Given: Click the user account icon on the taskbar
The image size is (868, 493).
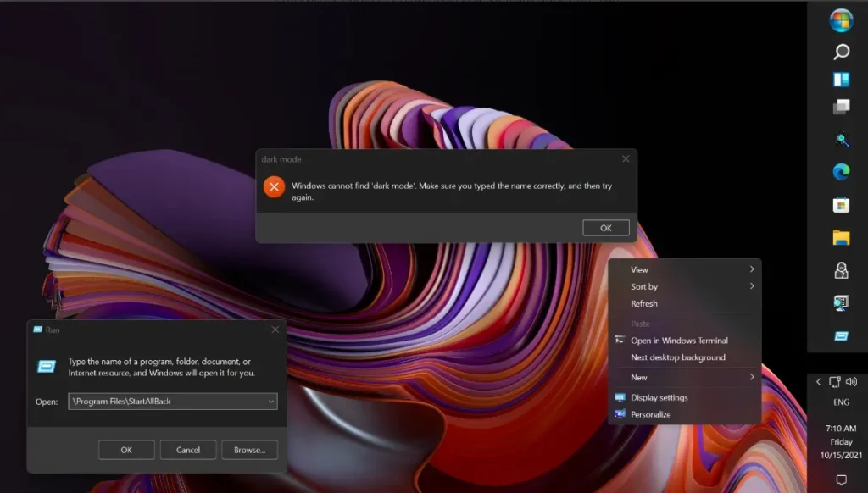Looking at the screenshot, I should pos(842,269).
